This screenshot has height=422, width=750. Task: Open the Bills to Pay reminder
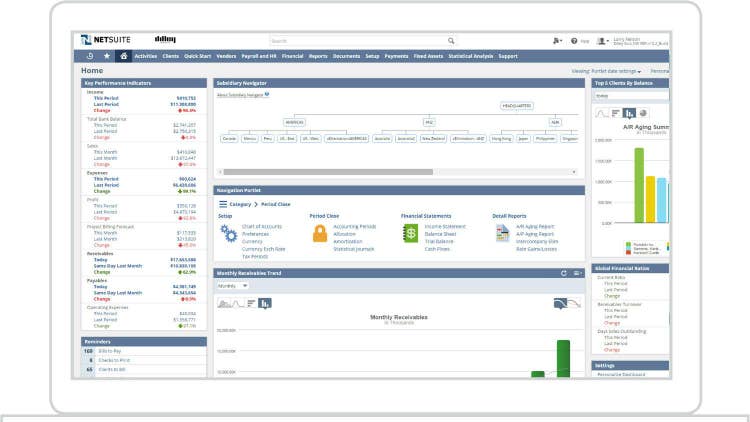110,351
